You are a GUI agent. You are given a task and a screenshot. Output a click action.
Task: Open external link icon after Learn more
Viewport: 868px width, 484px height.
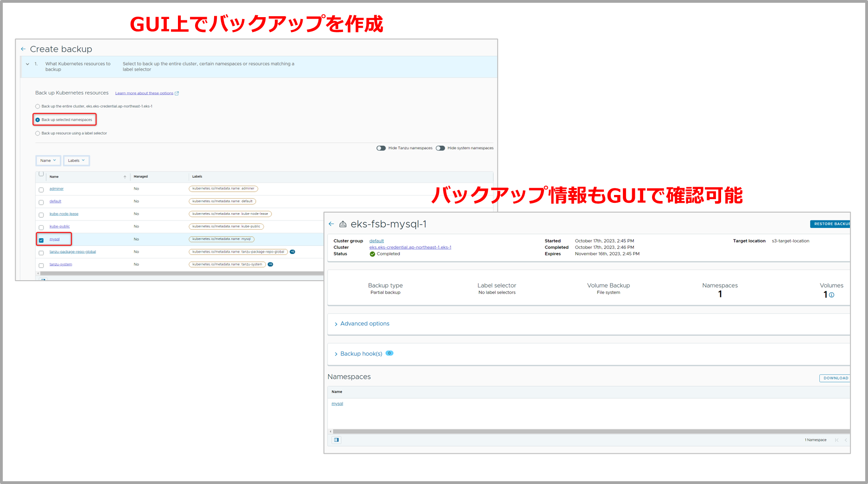(177, 94)
